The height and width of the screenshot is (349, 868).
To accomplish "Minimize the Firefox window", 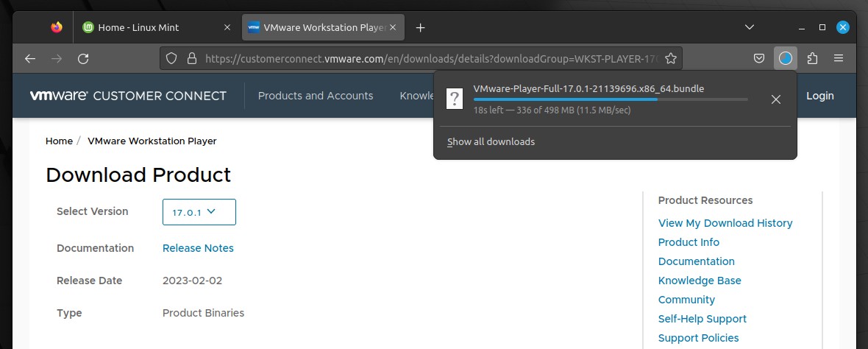I will [x=802, y=27].
